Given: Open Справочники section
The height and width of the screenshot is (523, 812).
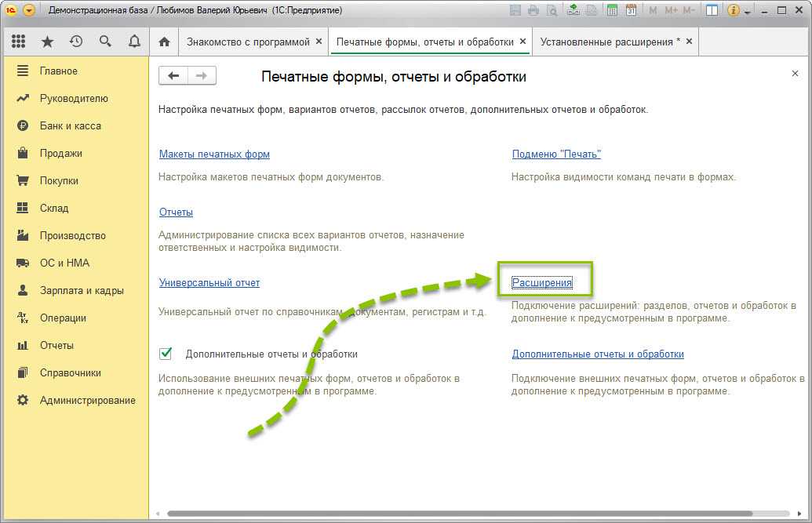Looking at the screenshot, I should [x=71, y=372].
